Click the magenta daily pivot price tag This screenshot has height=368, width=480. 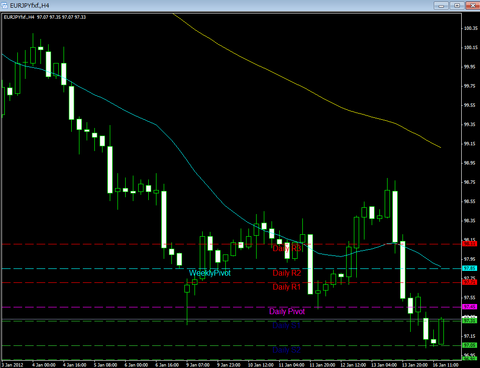click(470, 307)
